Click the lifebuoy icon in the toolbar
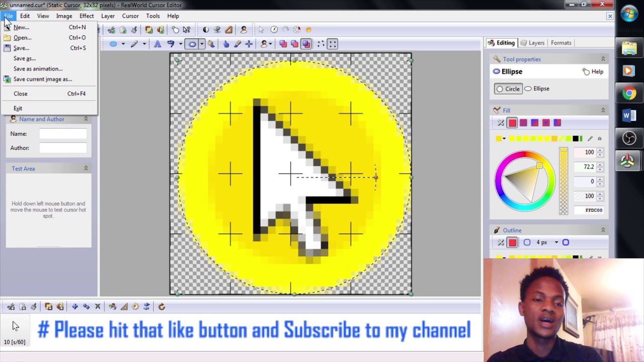Viewport: 644px width, 362px height. click(297, 30)
